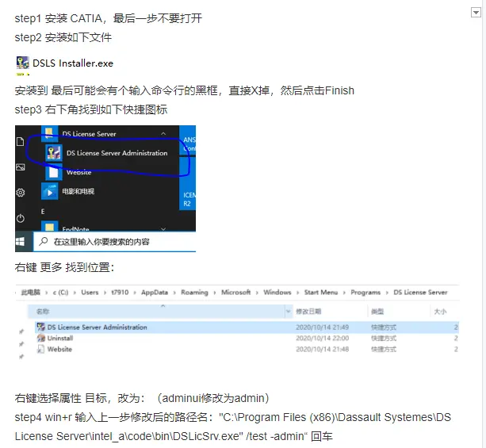Expand the breadcrumb chevron after Users

click(105, 293)
